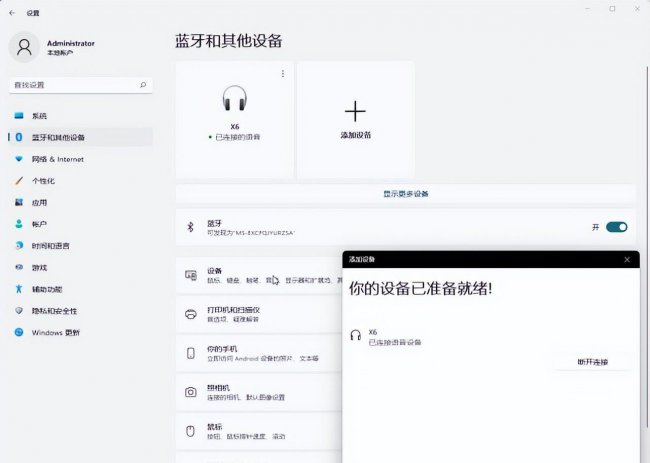Open 个性化 settings
Screen dimensions: 650x463
(x=80, y=181)
